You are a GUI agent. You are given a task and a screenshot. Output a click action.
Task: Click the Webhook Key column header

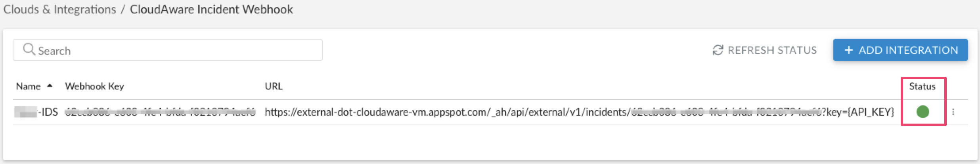point(94,86)
